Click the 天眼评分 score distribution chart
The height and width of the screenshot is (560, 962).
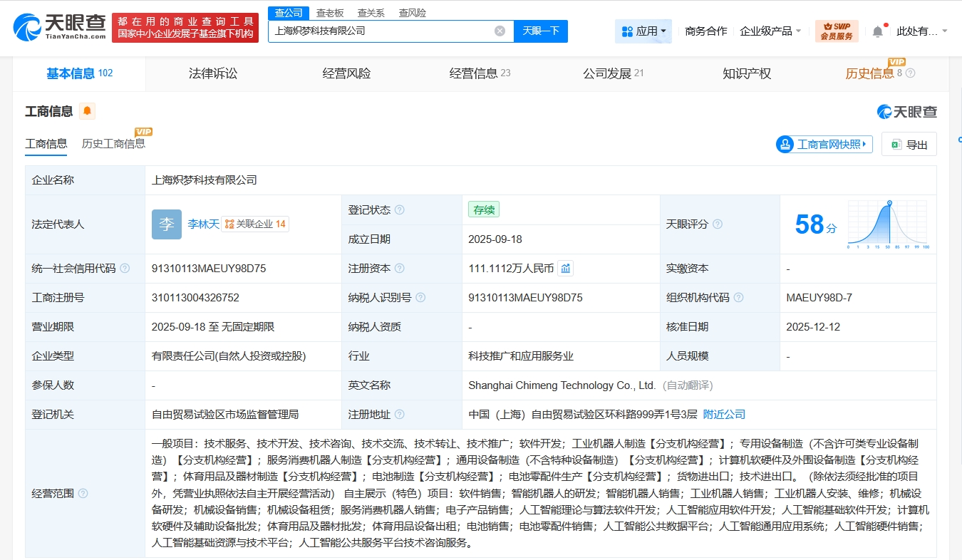887,224
